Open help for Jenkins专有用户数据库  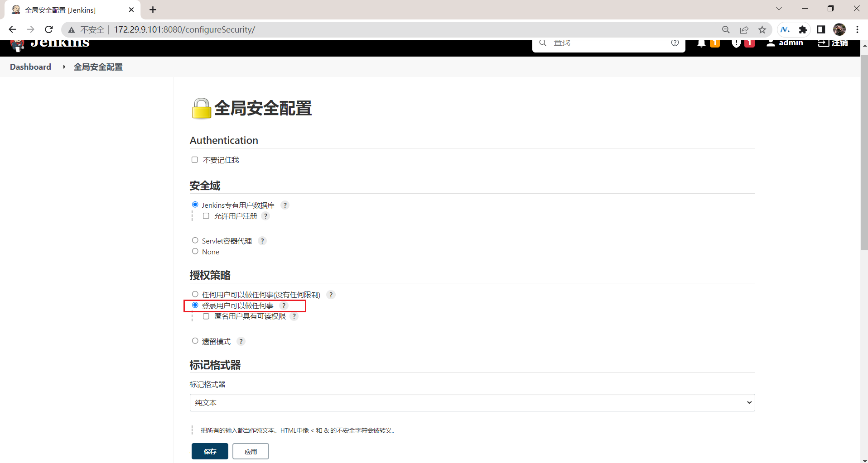click(x=285, y=205)
